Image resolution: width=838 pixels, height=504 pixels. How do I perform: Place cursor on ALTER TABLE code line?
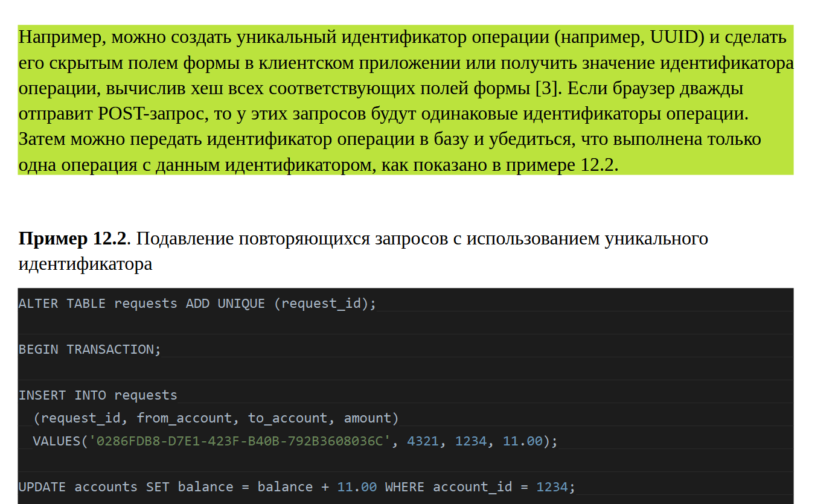coord(197,304)
